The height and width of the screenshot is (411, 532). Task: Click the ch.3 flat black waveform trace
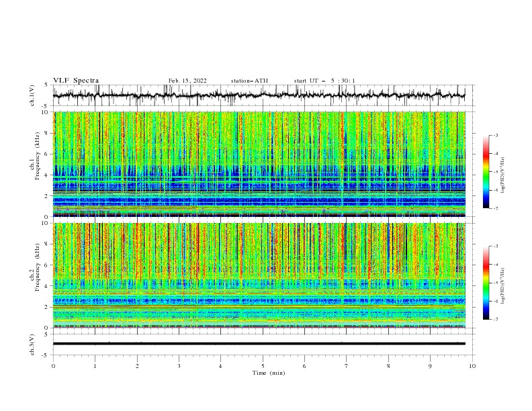259,344
